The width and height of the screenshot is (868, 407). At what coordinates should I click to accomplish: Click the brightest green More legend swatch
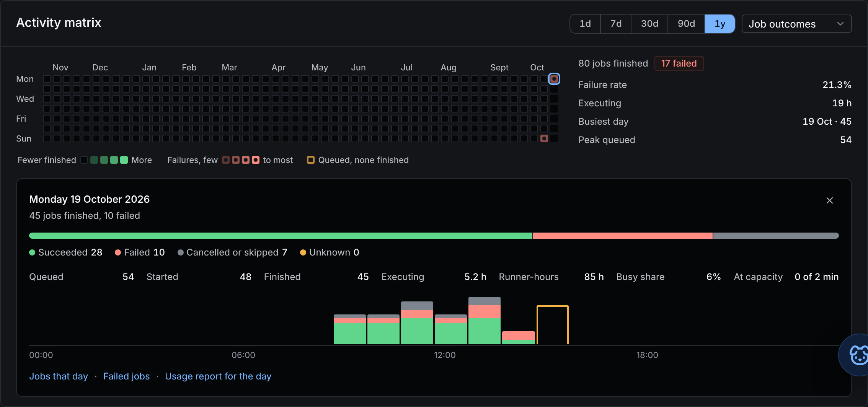pos(124,160)
